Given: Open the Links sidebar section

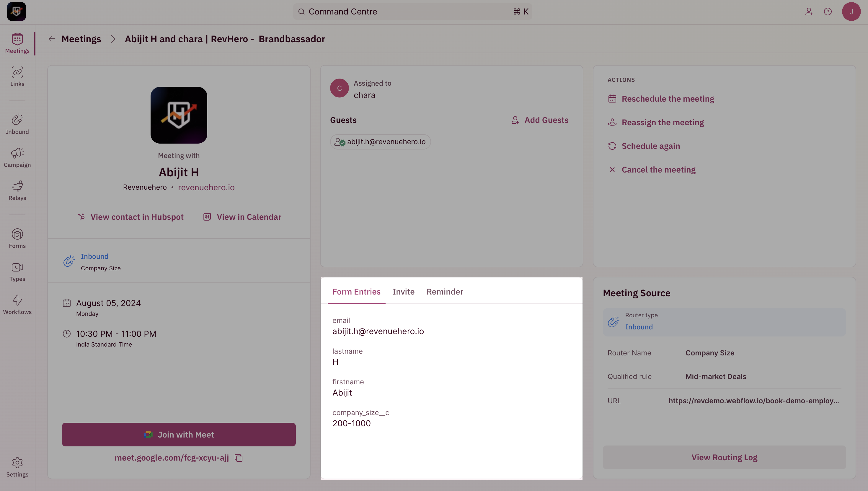Looking at the screenshot, I should (x=17, y=77).
